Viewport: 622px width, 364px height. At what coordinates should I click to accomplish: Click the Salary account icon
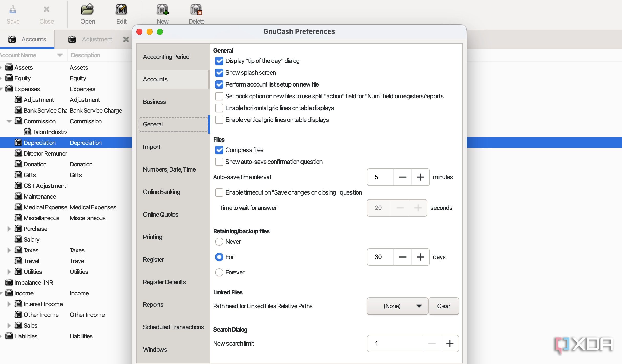[x=18, y=239]
